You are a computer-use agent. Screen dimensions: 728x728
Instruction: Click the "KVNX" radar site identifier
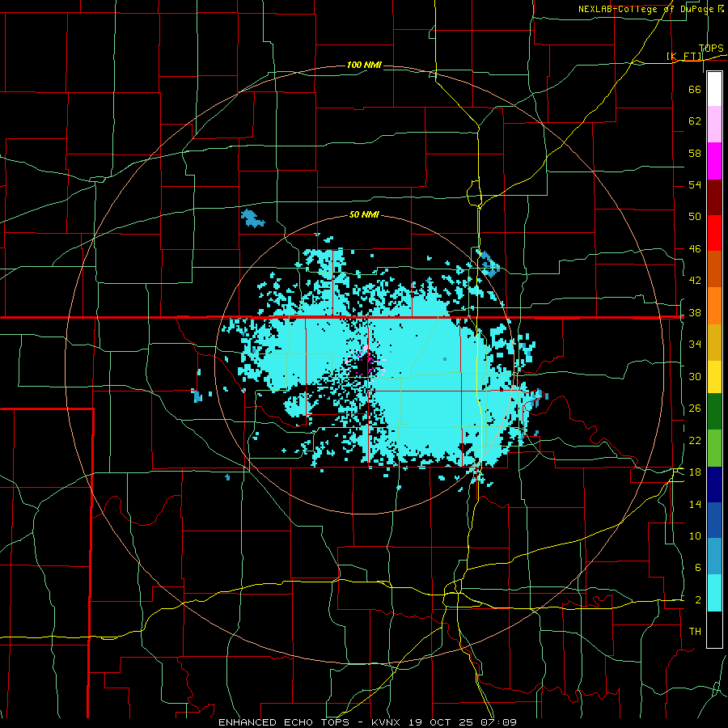pyautogui.click(x=387, y=722)
